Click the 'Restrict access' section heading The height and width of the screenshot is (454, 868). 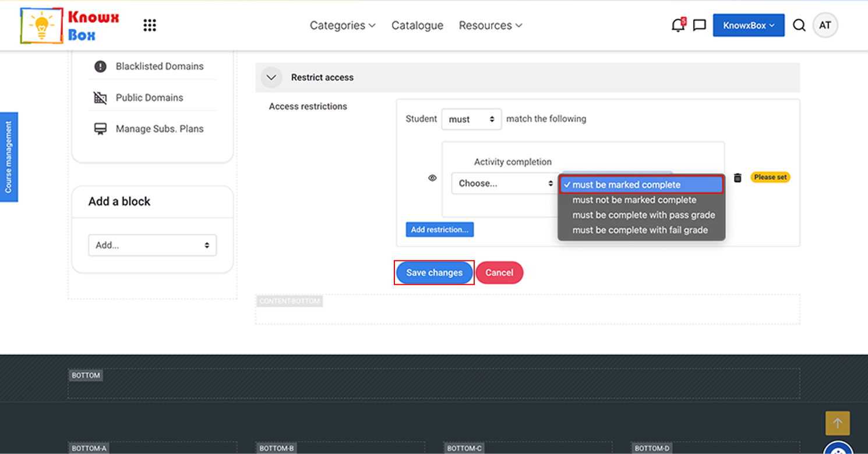(322, 77)
